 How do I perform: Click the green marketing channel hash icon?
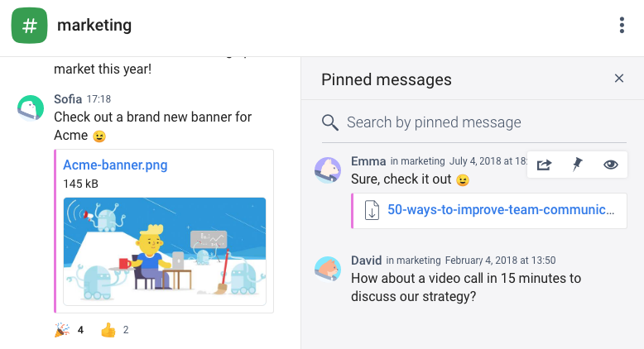[30, 26]
